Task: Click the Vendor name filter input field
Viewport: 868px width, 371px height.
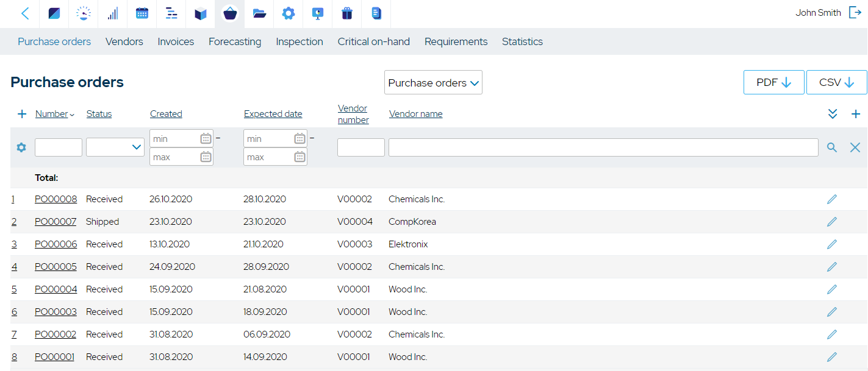Action: pyautogui.click(x=603, y=147)
